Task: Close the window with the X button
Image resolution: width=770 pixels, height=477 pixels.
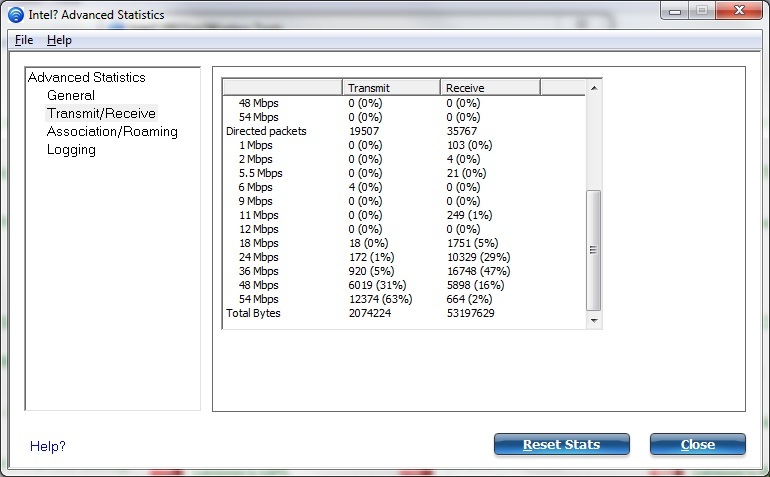Action: point(739,11)
